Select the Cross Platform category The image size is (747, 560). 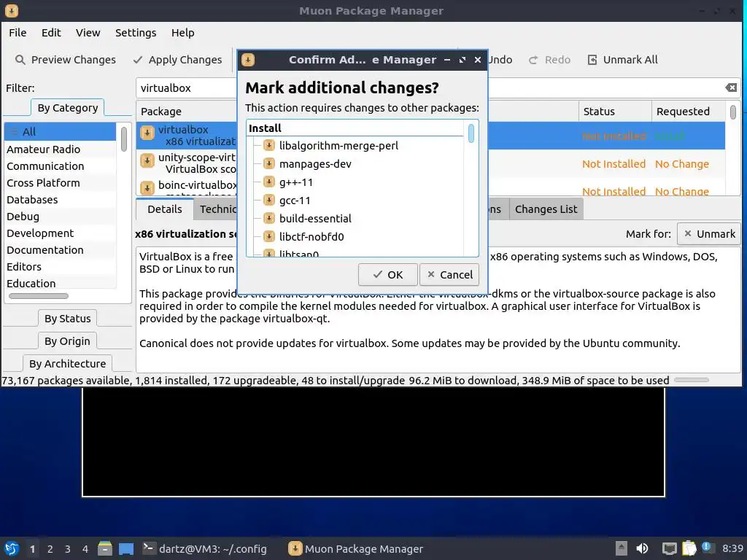(60, 183)
